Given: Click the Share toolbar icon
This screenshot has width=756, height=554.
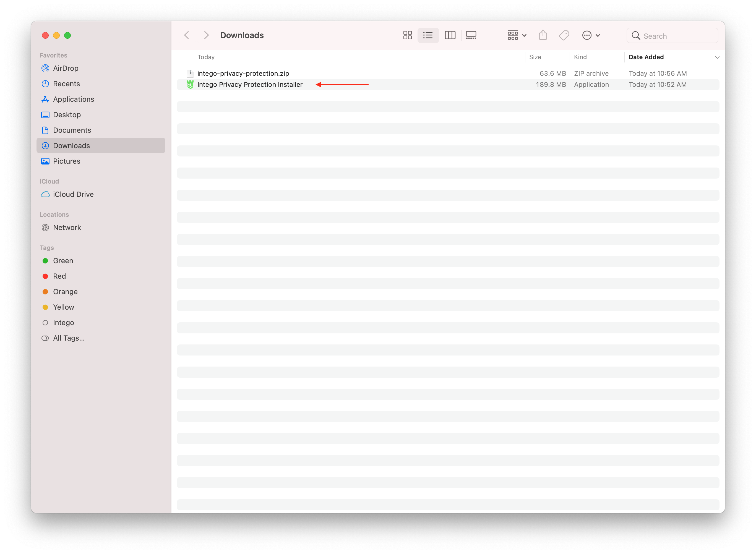Looking at the screenshot, I should click(x=543, y=35).
